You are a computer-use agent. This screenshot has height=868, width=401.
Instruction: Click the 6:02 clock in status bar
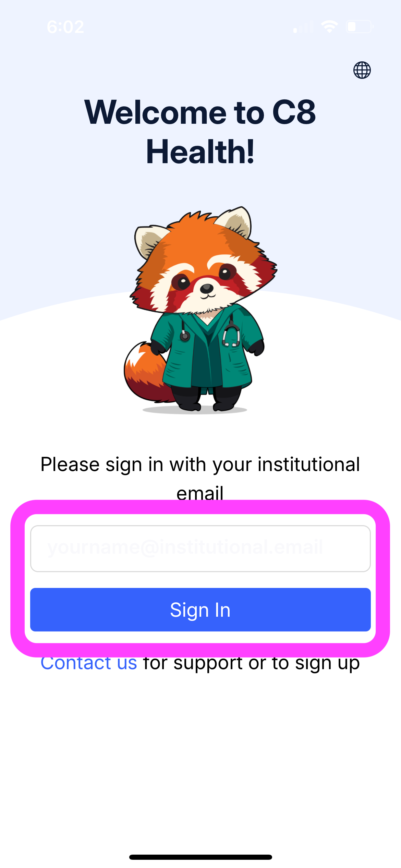(65, 27)
